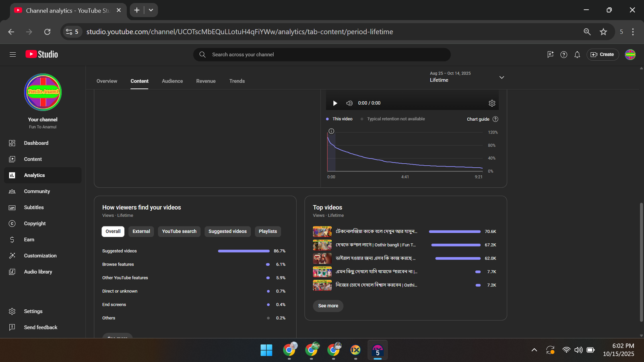The width and height of the screenshot is (644, 362).
Task: Open the browser tab search dropdown
Action: (151, 10)
